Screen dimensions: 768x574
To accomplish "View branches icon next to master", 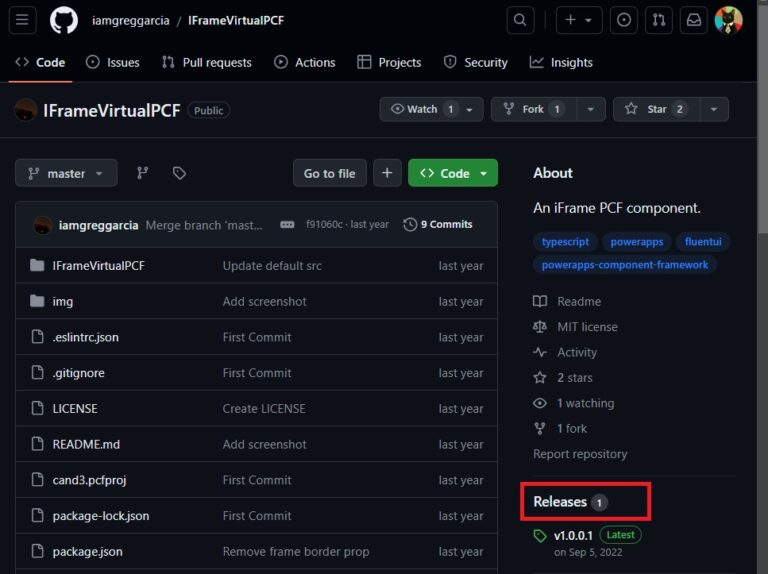I will (142, 173).
